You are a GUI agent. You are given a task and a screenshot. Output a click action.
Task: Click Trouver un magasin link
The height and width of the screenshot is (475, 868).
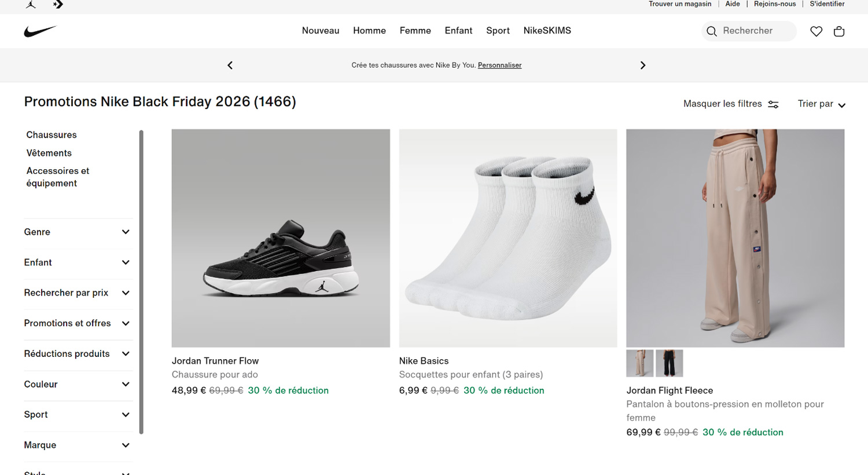click(680, 4)
